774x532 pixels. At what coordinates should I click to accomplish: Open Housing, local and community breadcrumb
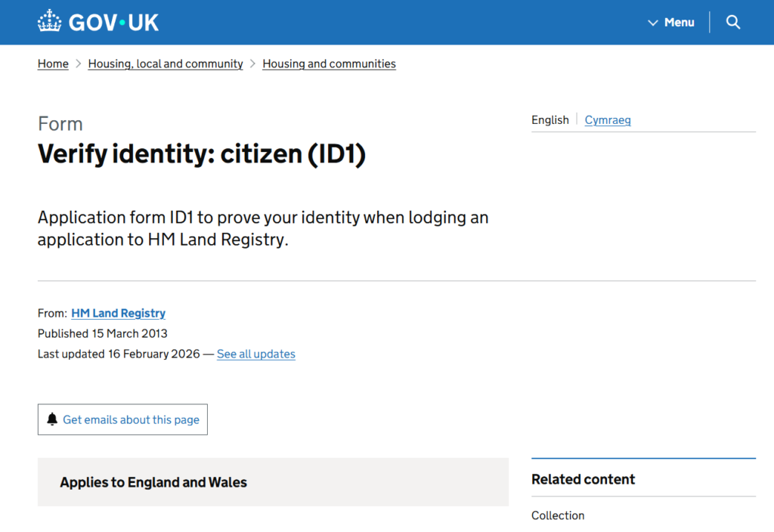coord(166,63)
